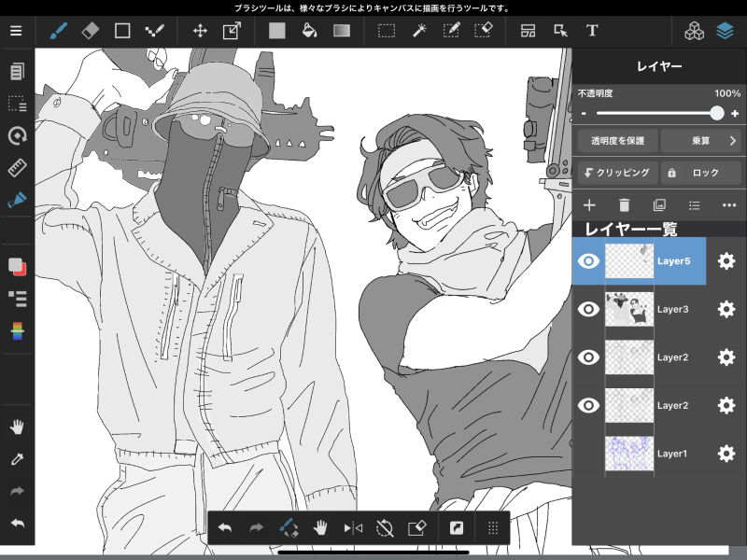747x560 pixels.
Task: Select the Brush tool
Action: tap(59, 30)
